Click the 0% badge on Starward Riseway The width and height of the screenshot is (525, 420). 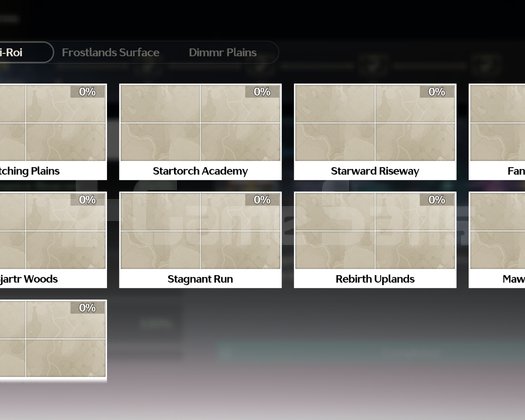(x=437, y=91)
